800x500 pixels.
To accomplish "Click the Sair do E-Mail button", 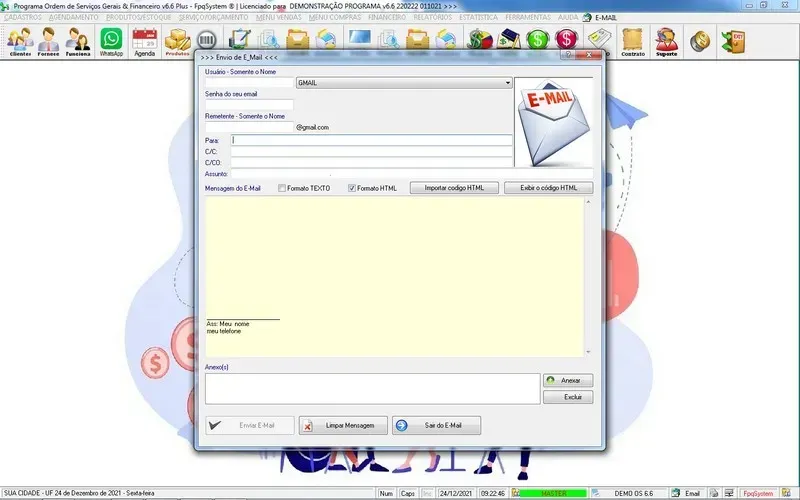I will [x=436, y=425].
